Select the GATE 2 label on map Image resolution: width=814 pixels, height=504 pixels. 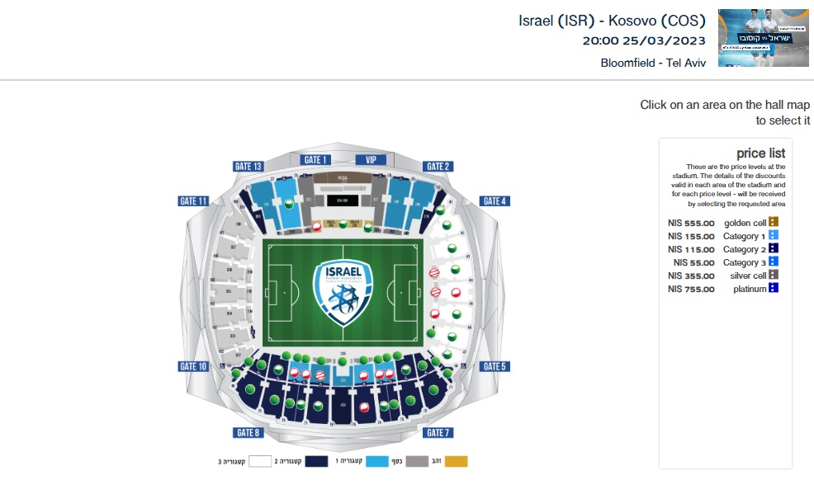(437, 167)
